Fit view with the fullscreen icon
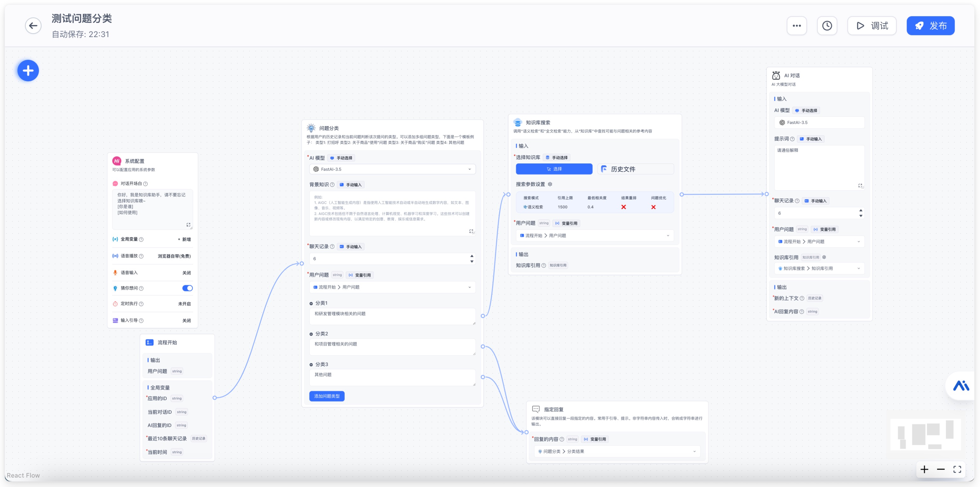Screen dimensions: 980x487 (x=957, y=470)
